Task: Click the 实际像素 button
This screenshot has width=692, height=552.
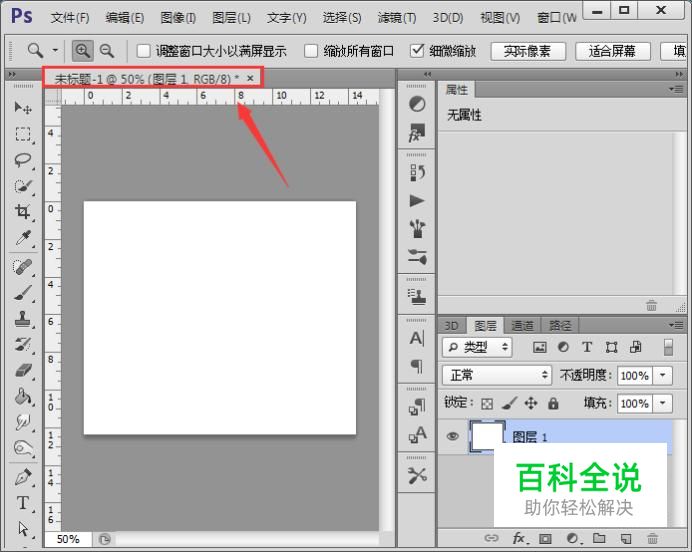Action: (528, 51)
